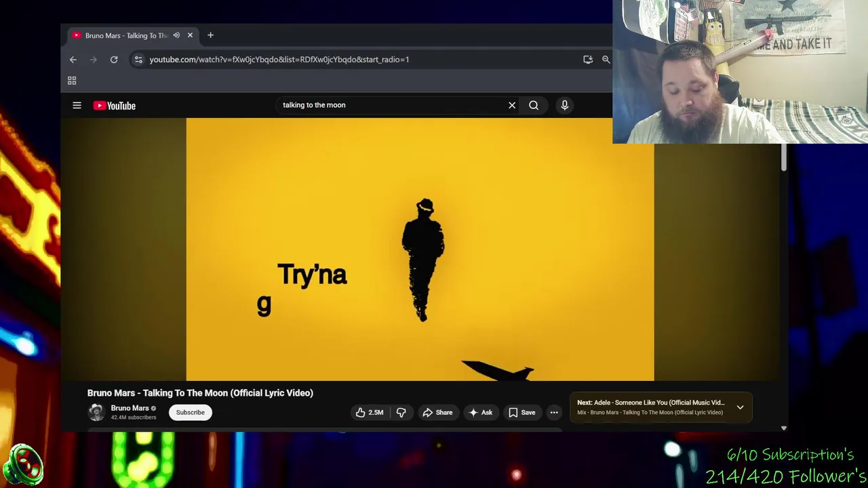The width and height of the screenshot is (868, 488).
Task: Open the Bruno Mars channel name link
Action: [x=130, y=408]
